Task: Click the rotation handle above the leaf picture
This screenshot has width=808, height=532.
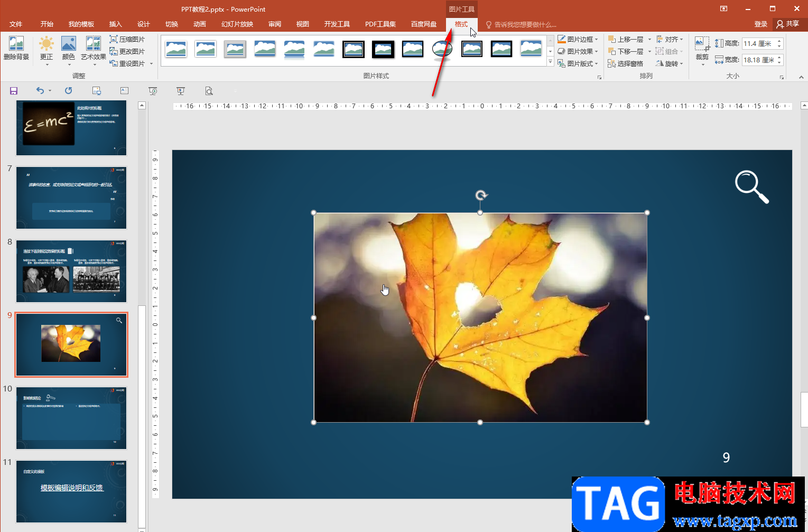Action: click(481, 195)
